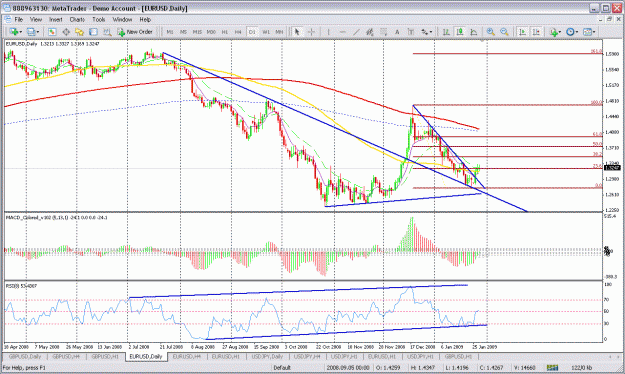The height and width of the screenshot is (374, 625).
Task: Show the Market Watch window
Action: (x=52, y=32)
